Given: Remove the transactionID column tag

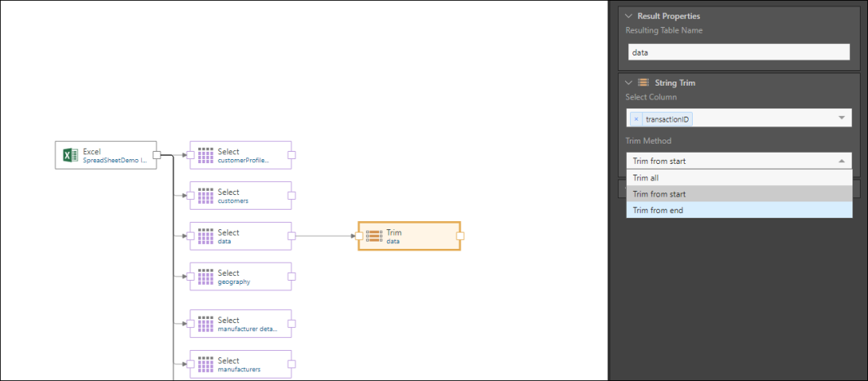Looking at the screenshot, I should (637, 119).
